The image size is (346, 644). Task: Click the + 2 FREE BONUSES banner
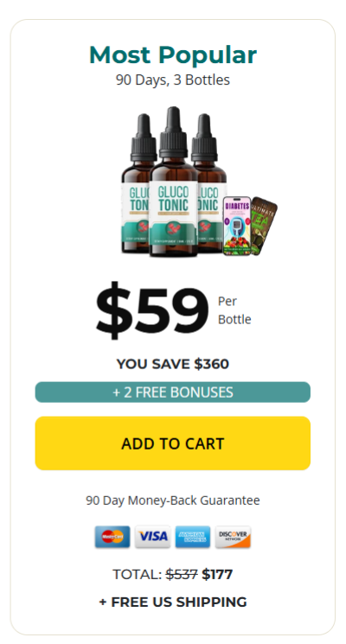173,392
